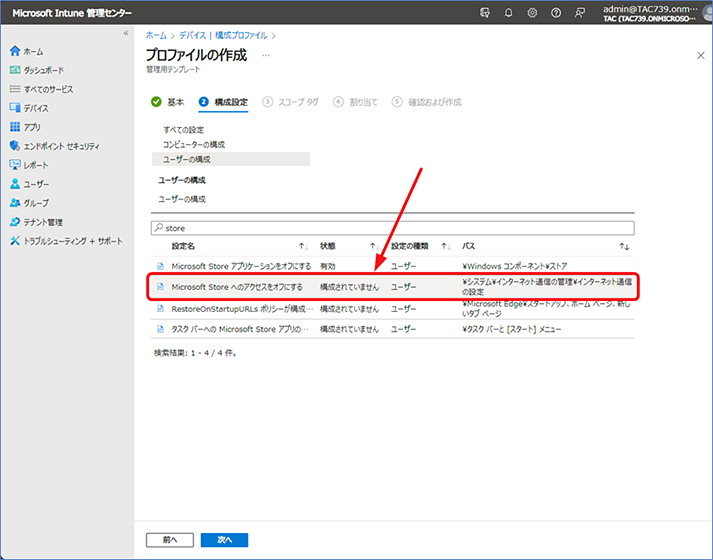Open the RestoreOnStartupURLs policy setting
Screen dimensions: 713x560
click(x=242, y=309)
